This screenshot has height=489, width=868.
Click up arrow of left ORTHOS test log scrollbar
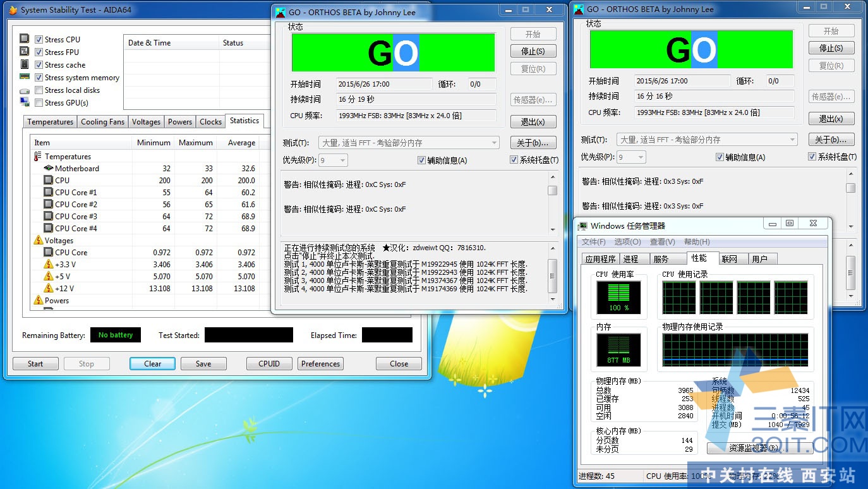(552, 247)
